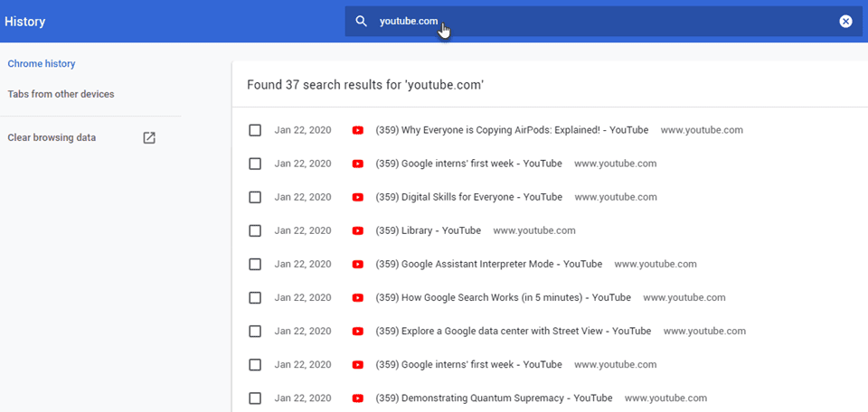Check the Demonstrating Quantum Supremacy row checkbox
The height and width of the screenshot is (412, 868).
point(255,398)
